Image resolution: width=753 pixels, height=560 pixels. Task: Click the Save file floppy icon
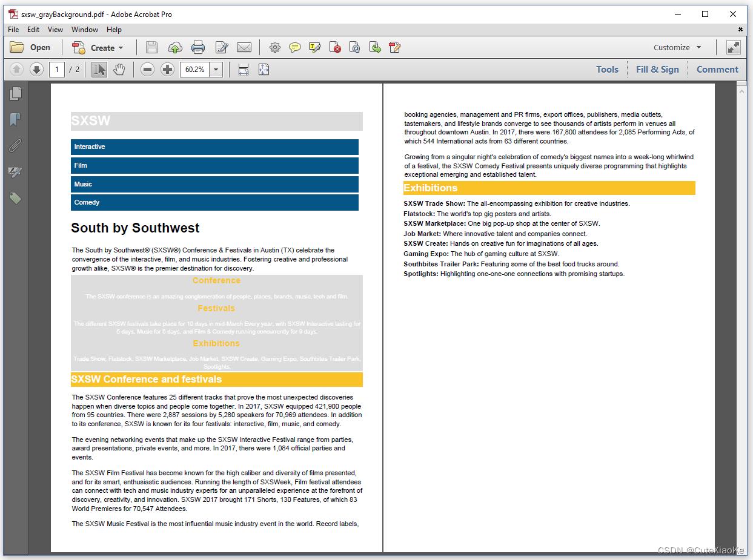point(152,47)
